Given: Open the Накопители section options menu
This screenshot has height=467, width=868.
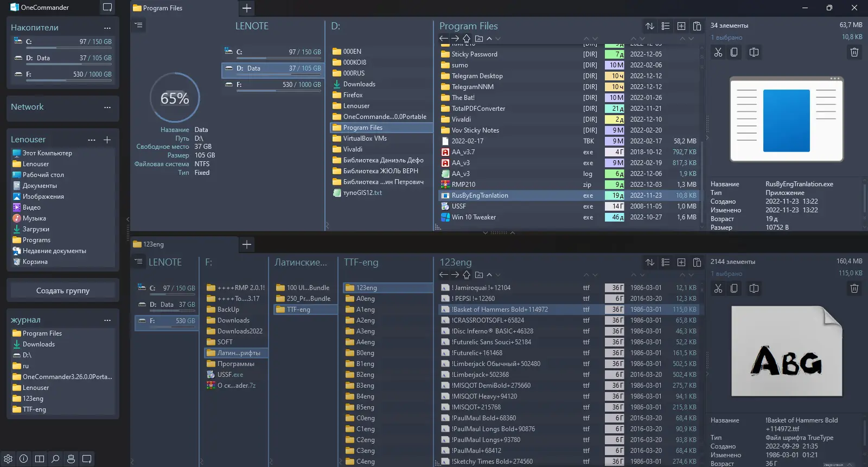Looking at the screenshot, I should pos(107,28).
